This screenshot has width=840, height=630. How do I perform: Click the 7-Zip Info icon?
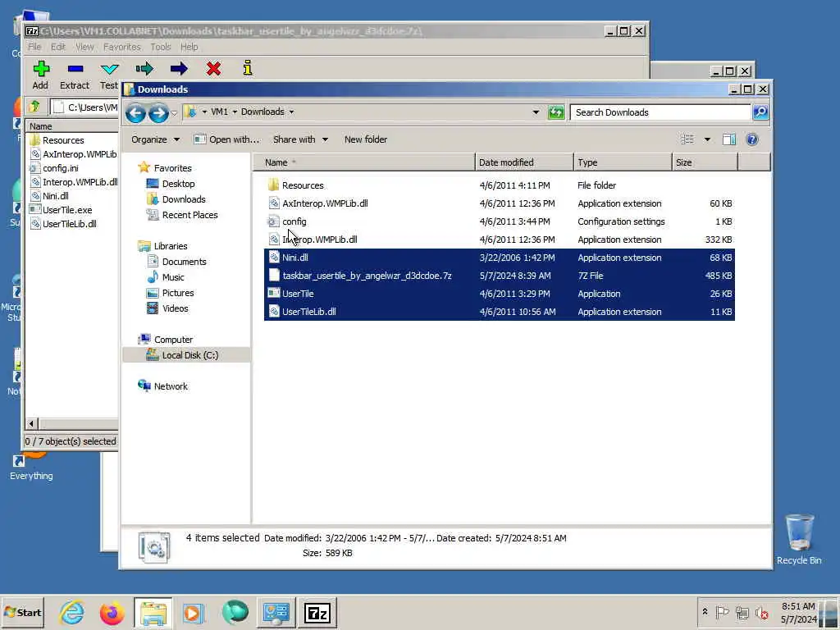[248, 68]
